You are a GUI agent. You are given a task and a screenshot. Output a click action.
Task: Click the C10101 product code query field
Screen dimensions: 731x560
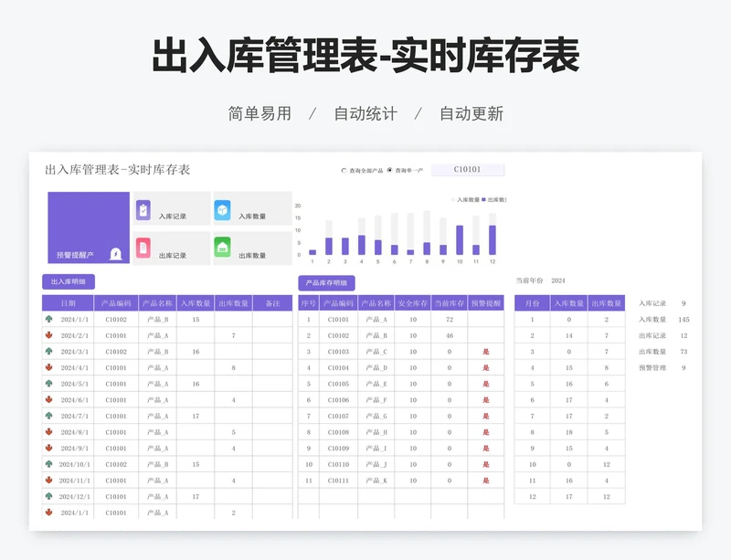tap(468, 170)
